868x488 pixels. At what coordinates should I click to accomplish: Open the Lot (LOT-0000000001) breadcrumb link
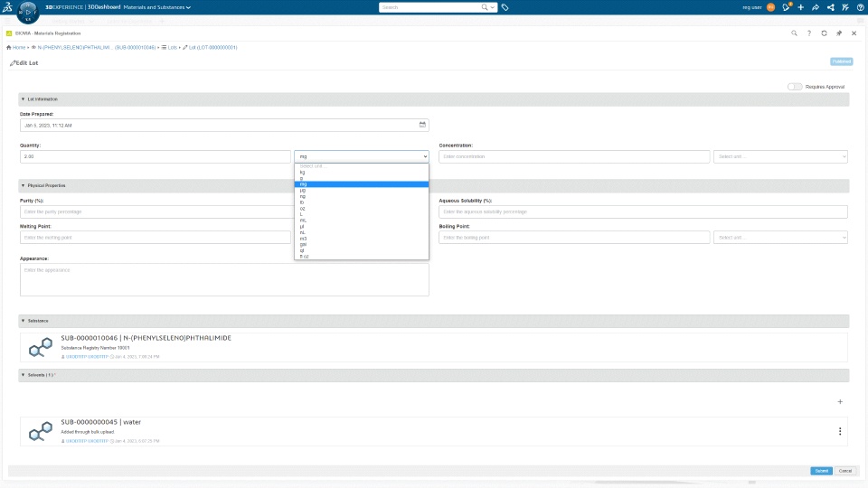(212, 48)
